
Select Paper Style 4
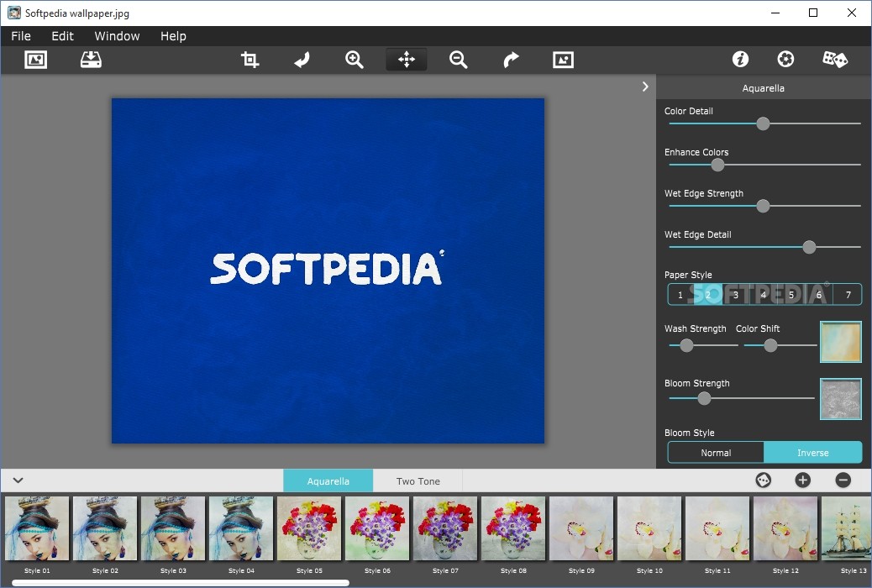pyautogui.click(x=764, y=295)
